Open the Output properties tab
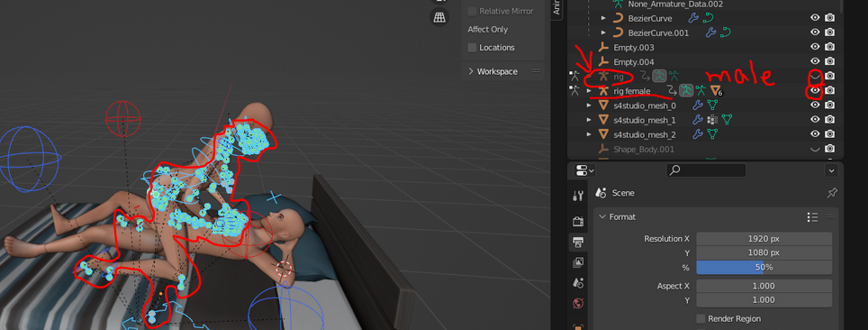Viewport: 868px width, 330px height. pyautogui.click(x=578, y=242)
